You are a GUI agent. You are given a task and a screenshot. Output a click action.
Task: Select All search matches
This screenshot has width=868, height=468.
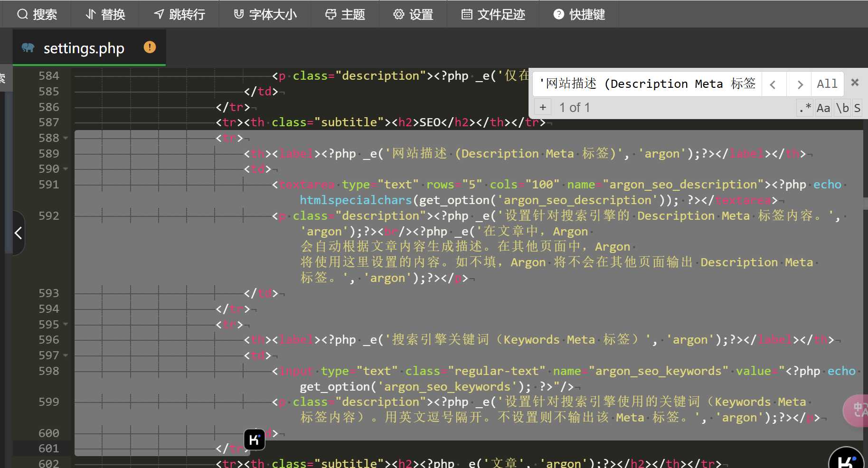(827, 84)
